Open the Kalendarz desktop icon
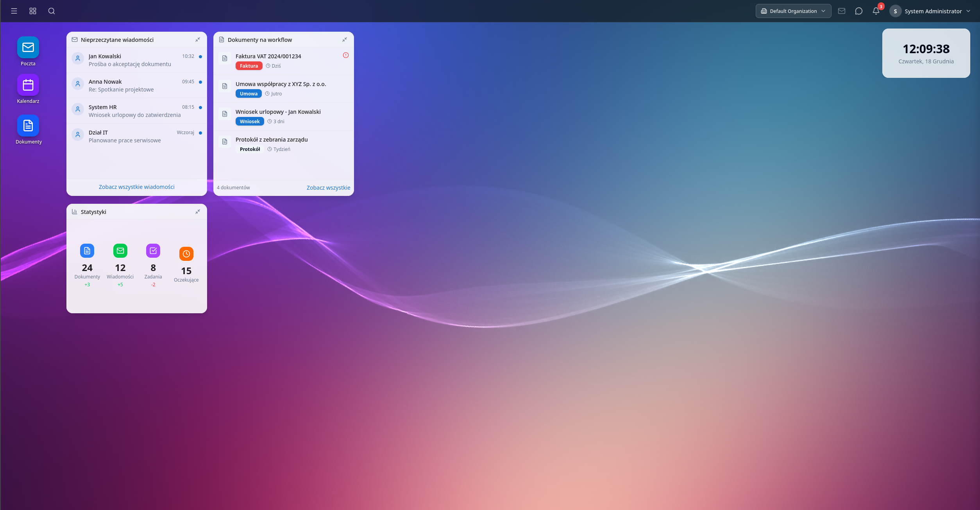Image resolution: width=980 pixels, height=510 pixels. (28, 85)
